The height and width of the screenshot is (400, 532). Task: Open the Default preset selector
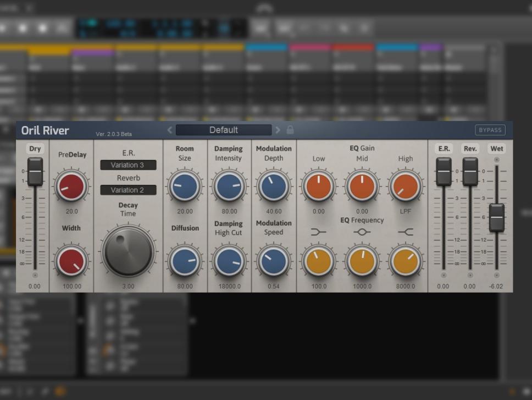click(224, 130)
